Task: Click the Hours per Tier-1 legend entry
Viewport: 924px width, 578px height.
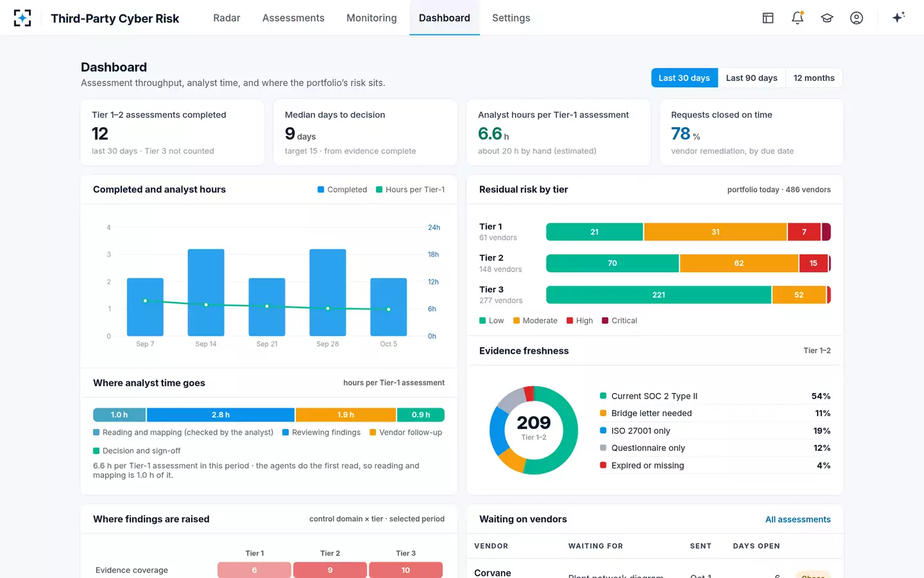Action: [x=411, y=189]
